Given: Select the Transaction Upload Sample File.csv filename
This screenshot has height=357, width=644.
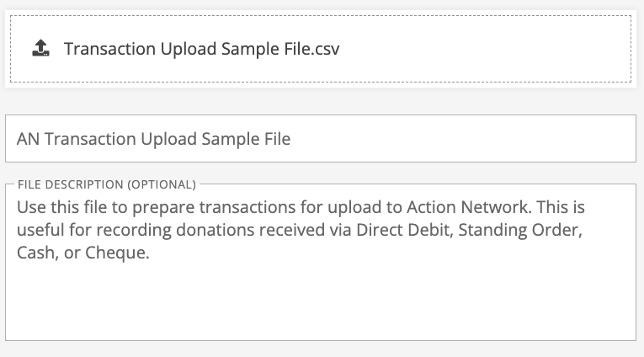Looking at the screenshot, I should click(202, 49).
